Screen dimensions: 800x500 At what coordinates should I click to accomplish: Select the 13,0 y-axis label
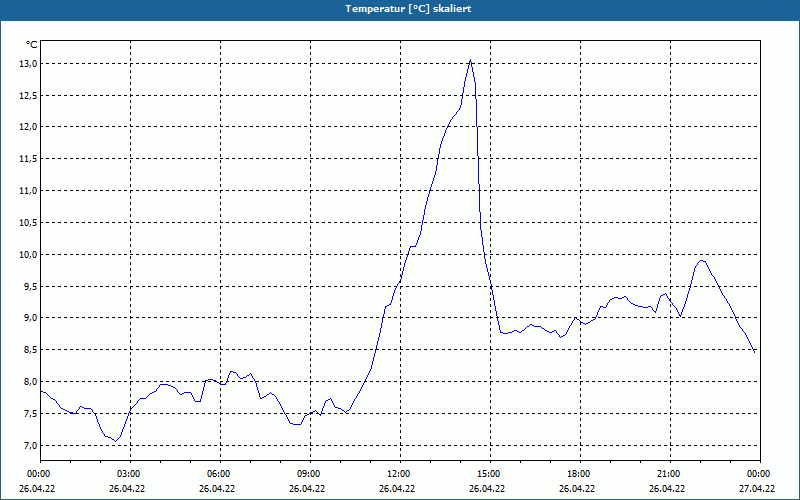tap(29, 64)
